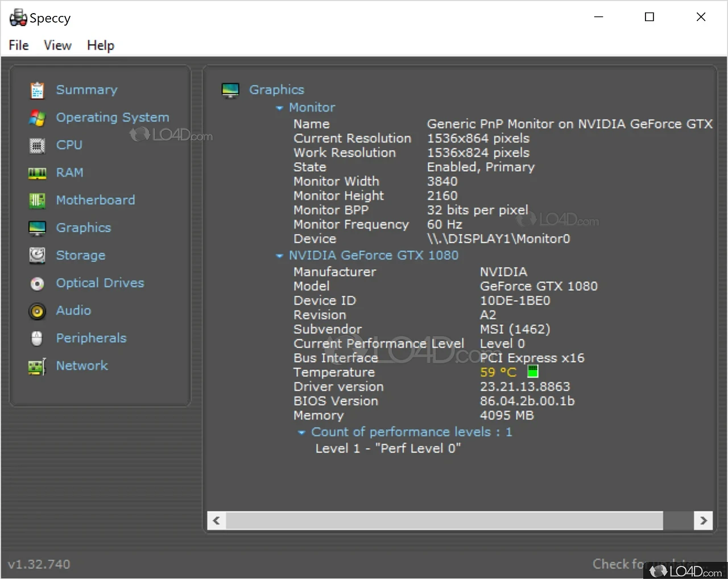Click the 60 Hz frequency value

445,225
